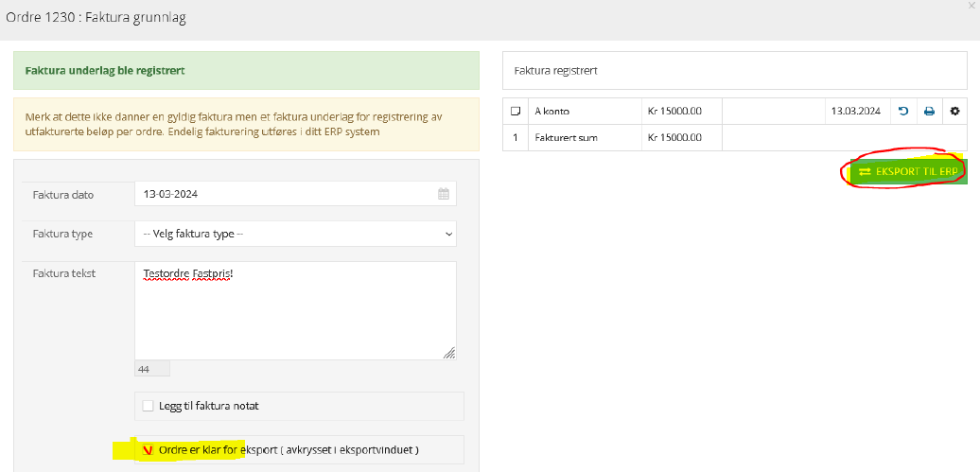
Task: Close the Ordre 1230 dialog
Action: (x=971, y=5)
